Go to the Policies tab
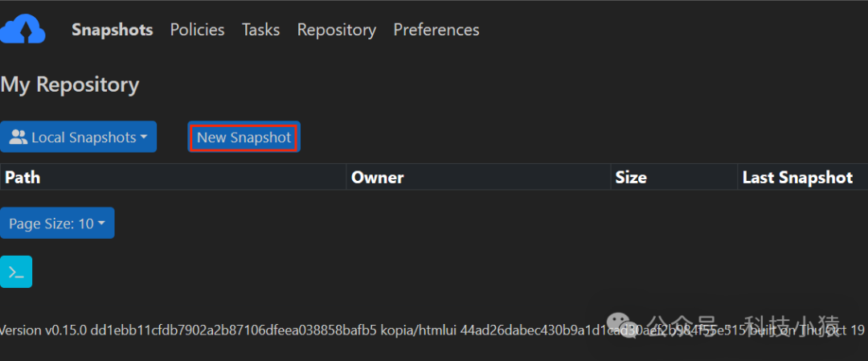Image resolution: width=868 pixels, height=361 pixels. point(197,30)
